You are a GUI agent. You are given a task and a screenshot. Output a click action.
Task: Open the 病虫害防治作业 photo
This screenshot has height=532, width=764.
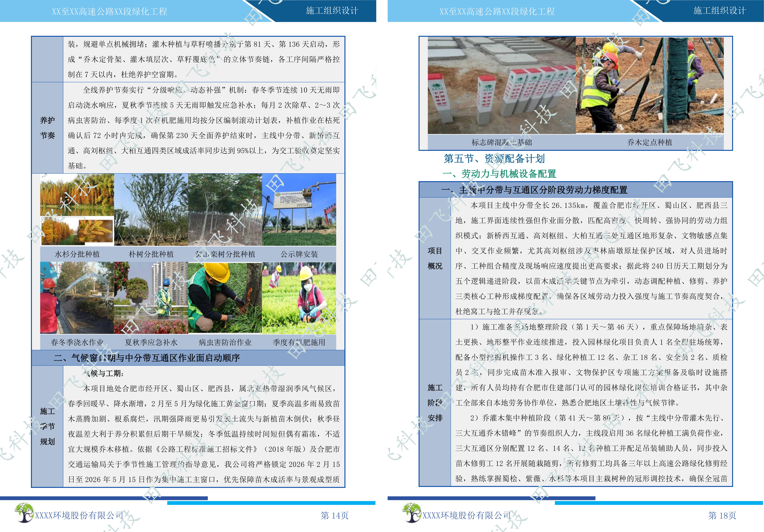(x=225, y=298)
